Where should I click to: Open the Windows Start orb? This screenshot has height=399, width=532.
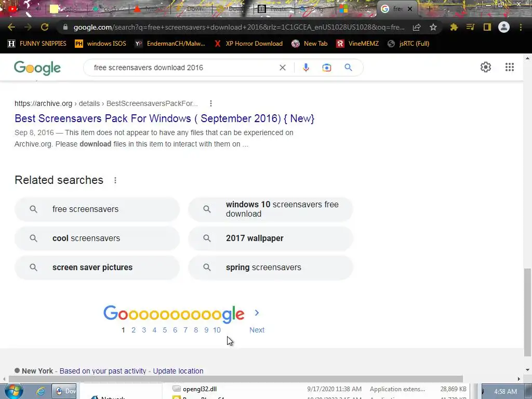[14, 391]
